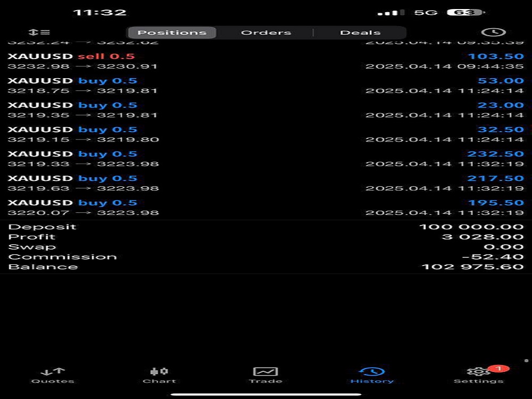Tap price line 3219.35 → 3219.81
This screenshot has height=399, width=532.
coord(82,115)
